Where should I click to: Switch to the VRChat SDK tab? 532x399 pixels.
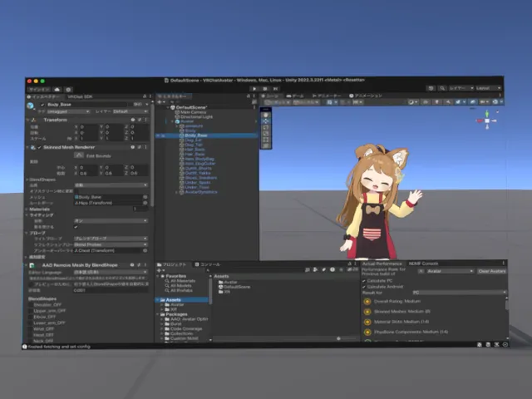[80, 97]
